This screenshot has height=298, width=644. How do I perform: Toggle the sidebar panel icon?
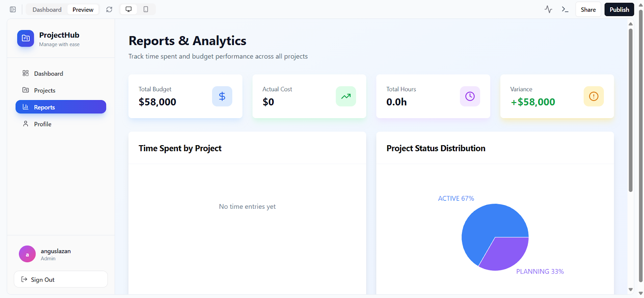tap(13, 9)
